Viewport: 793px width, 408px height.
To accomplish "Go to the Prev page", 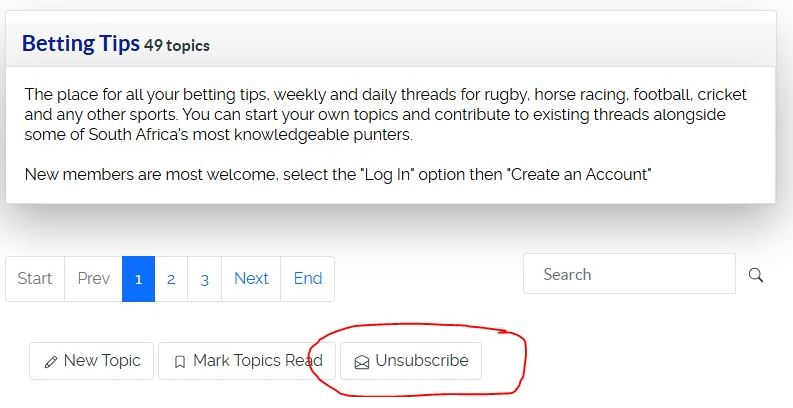I will [93, 279].
